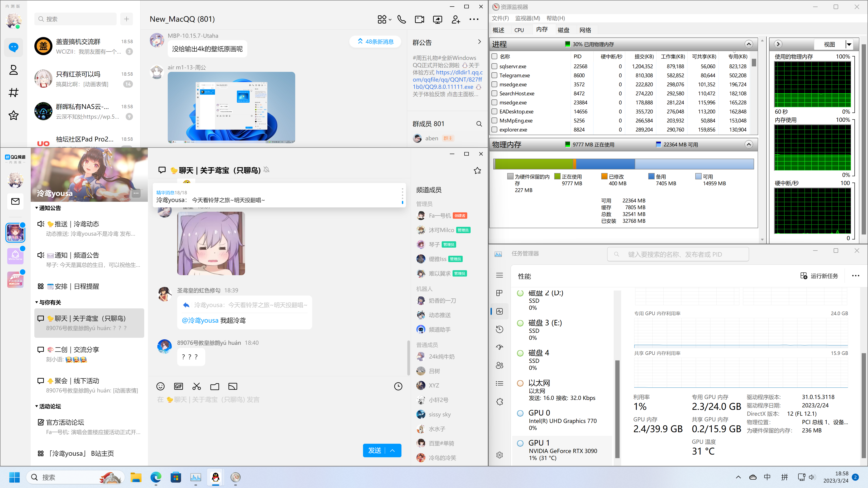The width and height of the screenshot is (868, 488).
Task: Click the scissors screenshot tool icon
Action: coord(196,386)
